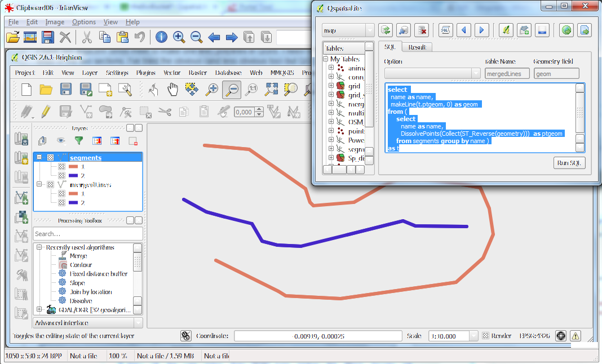
Task: Click IrfanView copy icon
Action: click(x=105, y=37)
